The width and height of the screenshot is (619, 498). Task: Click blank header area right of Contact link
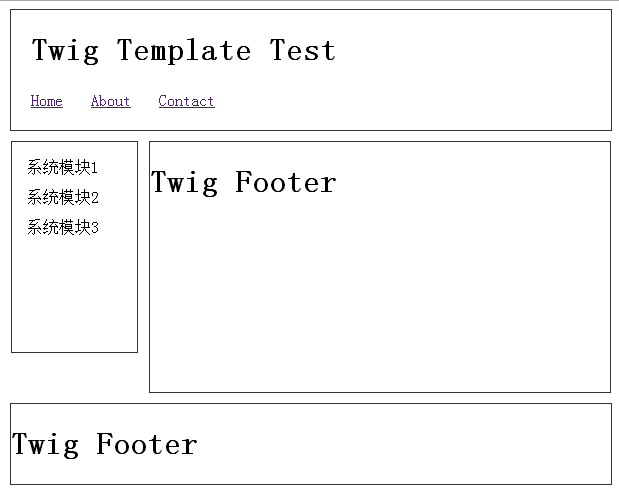point(411,101)
